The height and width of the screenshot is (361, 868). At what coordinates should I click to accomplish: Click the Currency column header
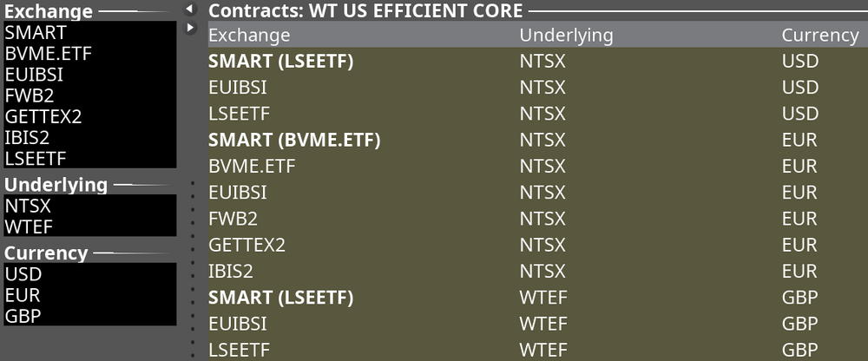819,36
